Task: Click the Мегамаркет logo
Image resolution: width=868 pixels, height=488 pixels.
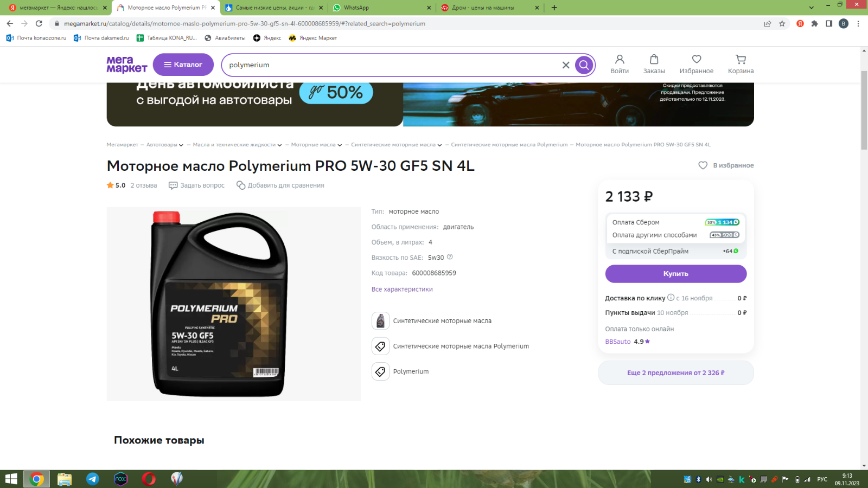Action: pyautogui.click(x=126, y=65)
